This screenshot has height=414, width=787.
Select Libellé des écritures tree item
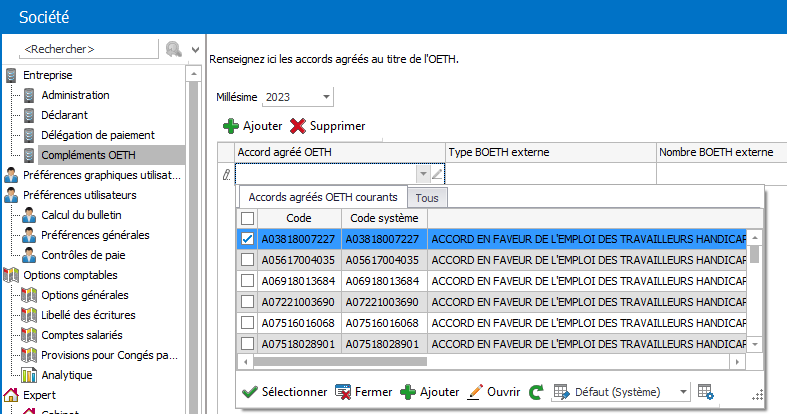[88, 315]
